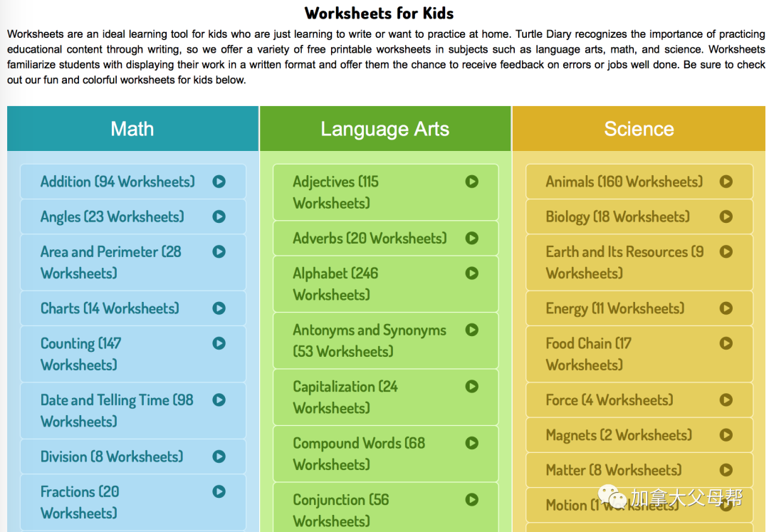Screen dimensions: 769x532
Task: Expand the Compound Words arrow icon
Action: pyautogui.click(x=471, y=443)
